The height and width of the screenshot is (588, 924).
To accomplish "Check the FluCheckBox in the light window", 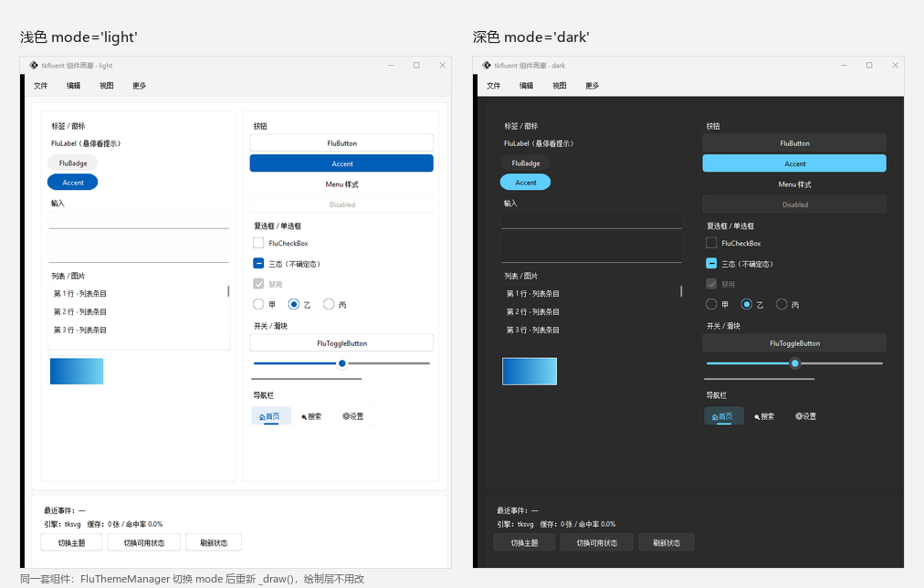I will coord(258,243).
